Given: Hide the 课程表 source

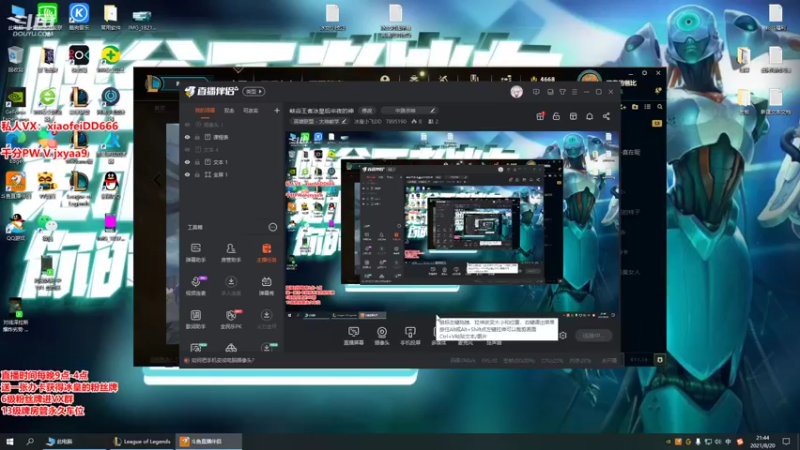Looking at the screenshot, I should pyautogui.click(x=187, y=137).
